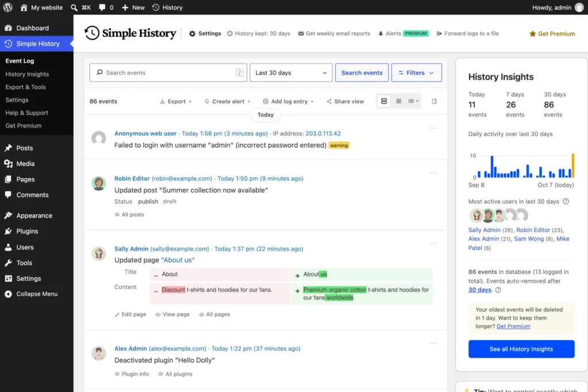The height and width of the screenshot is (392, 588).
Task: Open Pages menu item
Action: tap(37, 179)
